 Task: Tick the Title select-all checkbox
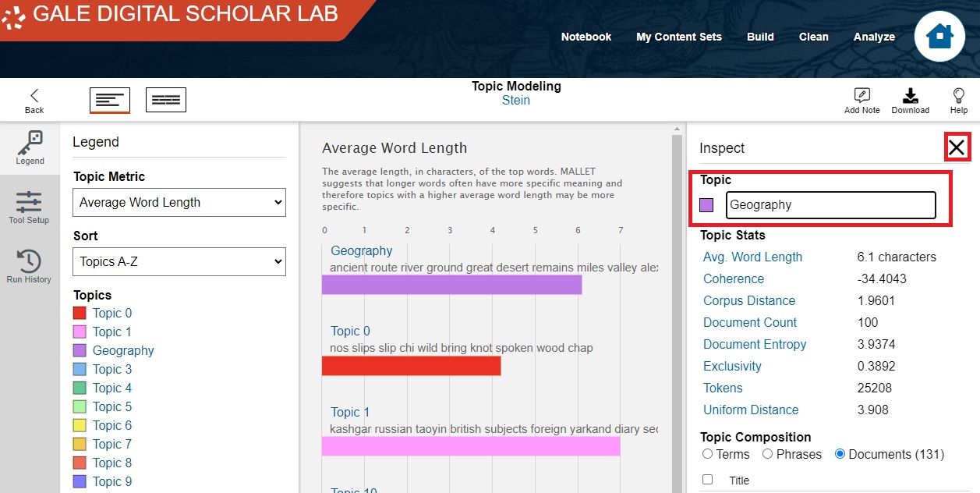tap(707, 480)
